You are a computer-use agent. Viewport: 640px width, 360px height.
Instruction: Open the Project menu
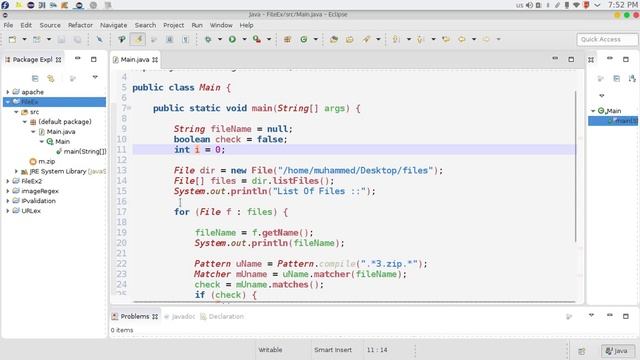coord(173,25)
